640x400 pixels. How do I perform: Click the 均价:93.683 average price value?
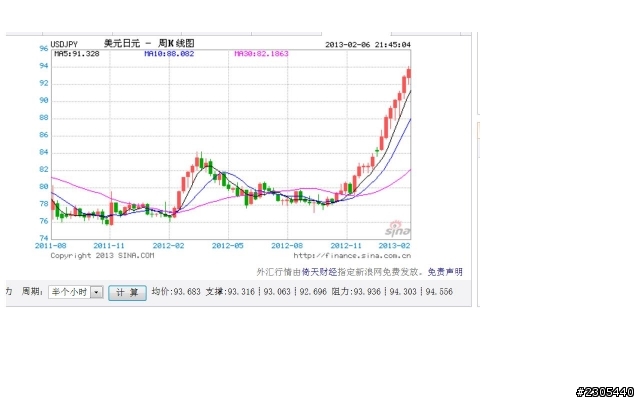coord(176,292)
